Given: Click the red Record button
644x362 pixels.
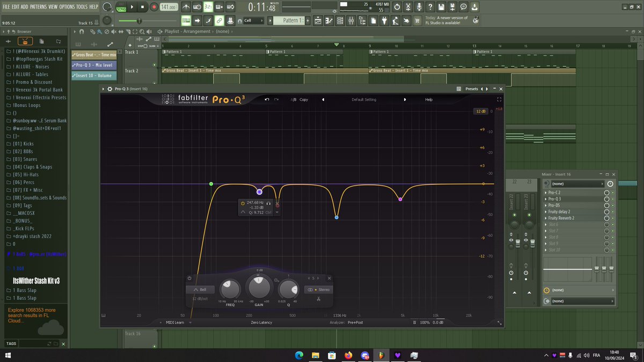Looking at the screenshot, I should pos(153,7).
